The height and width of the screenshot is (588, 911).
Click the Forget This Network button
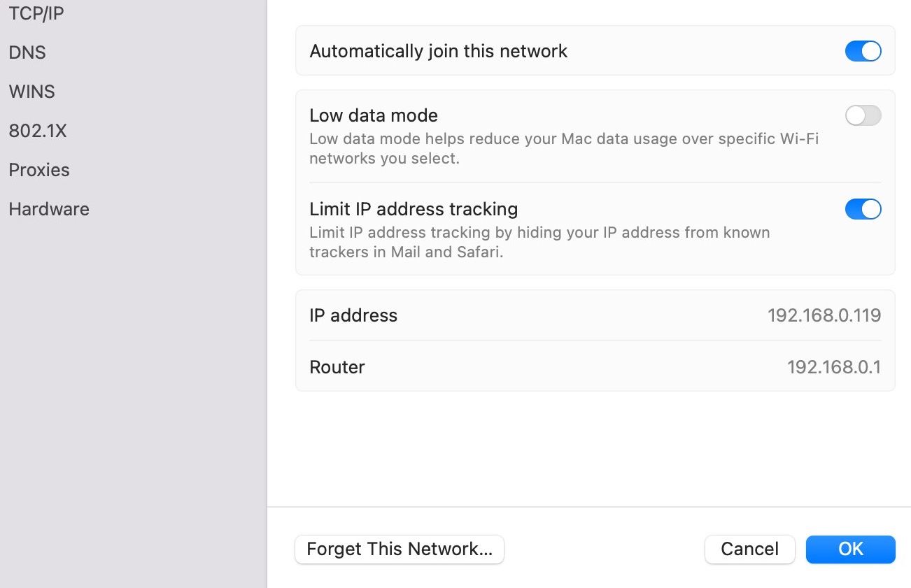point(400,550)
